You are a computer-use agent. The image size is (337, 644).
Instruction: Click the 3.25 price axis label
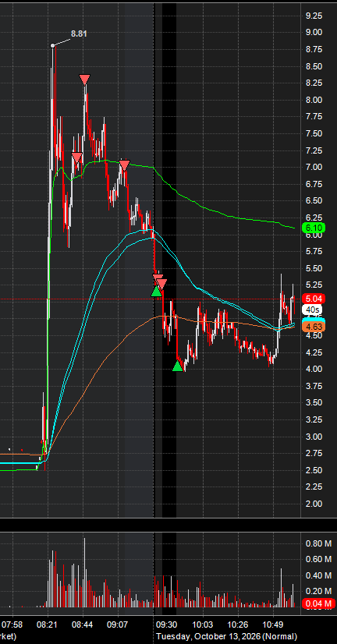pos(314,419)
